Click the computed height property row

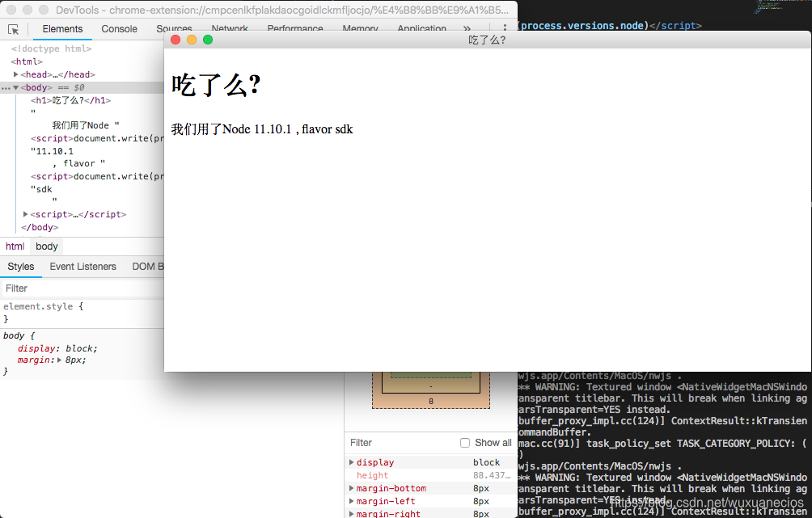(431, 475)
